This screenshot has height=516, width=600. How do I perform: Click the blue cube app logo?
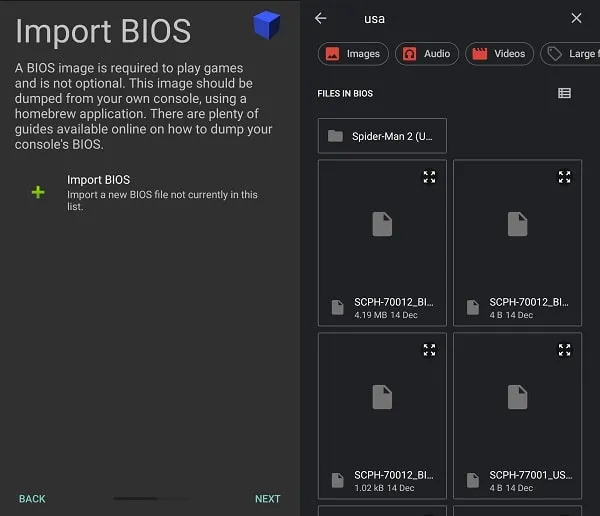tap(266, 25)
